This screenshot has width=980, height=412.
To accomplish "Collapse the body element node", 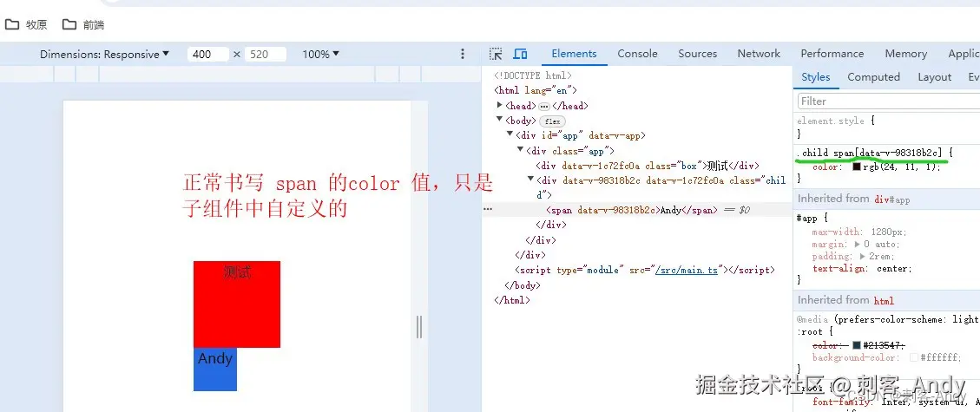I will pyautogui.click(x=499, y=120).
